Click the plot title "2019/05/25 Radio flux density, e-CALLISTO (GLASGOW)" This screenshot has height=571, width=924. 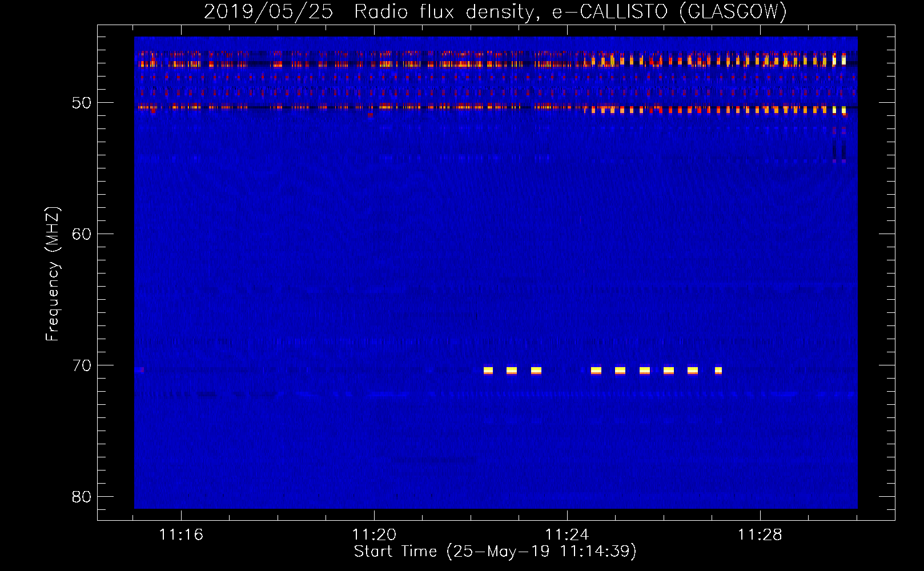(495, 11)
